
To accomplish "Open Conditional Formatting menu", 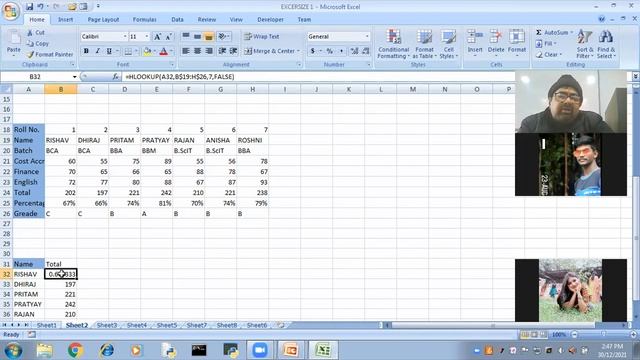I will tap(393, 44).
